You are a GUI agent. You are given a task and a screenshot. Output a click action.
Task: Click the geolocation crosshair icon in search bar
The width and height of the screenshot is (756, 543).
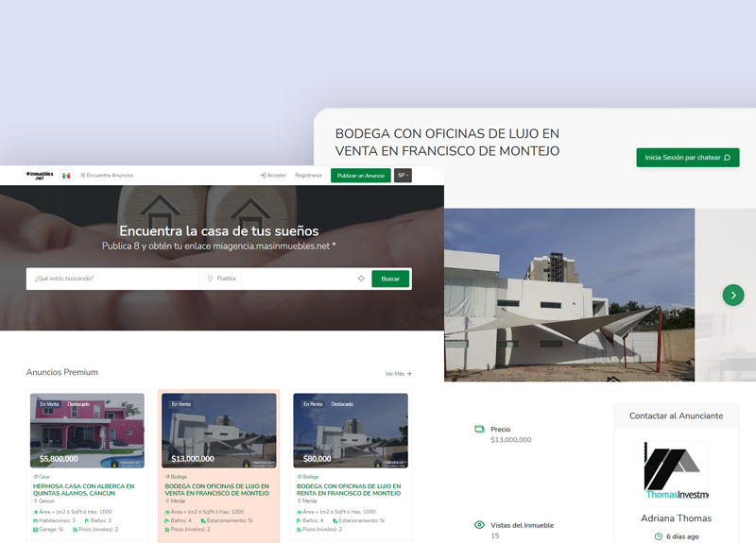coord(361,279)
